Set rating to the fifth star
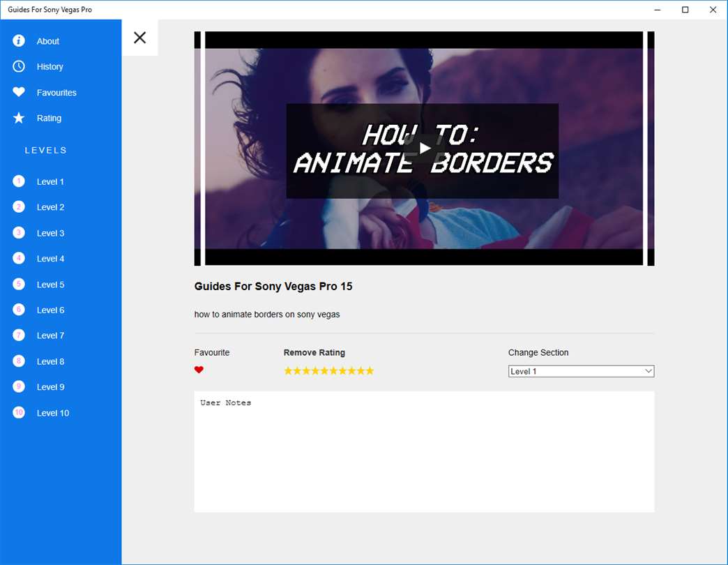This screenshot has width=728, height=565. tap(324, 370)
